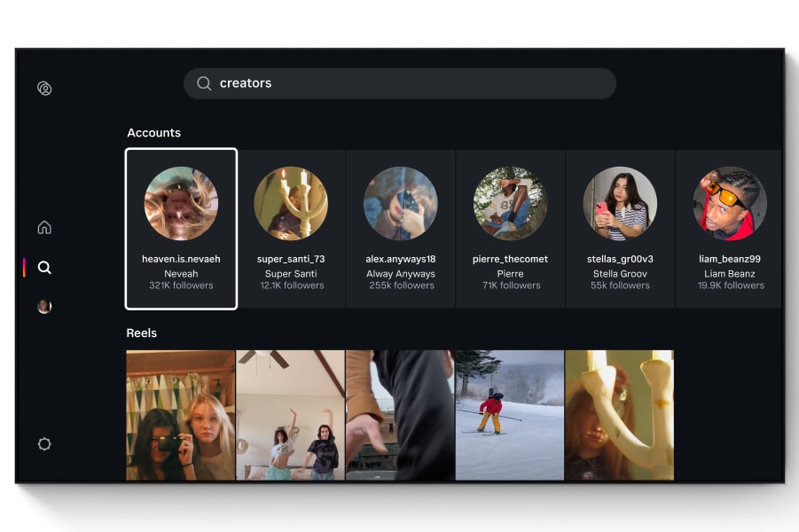Click the Stella Groov display name
799x532 pixels.
(620, 274)
